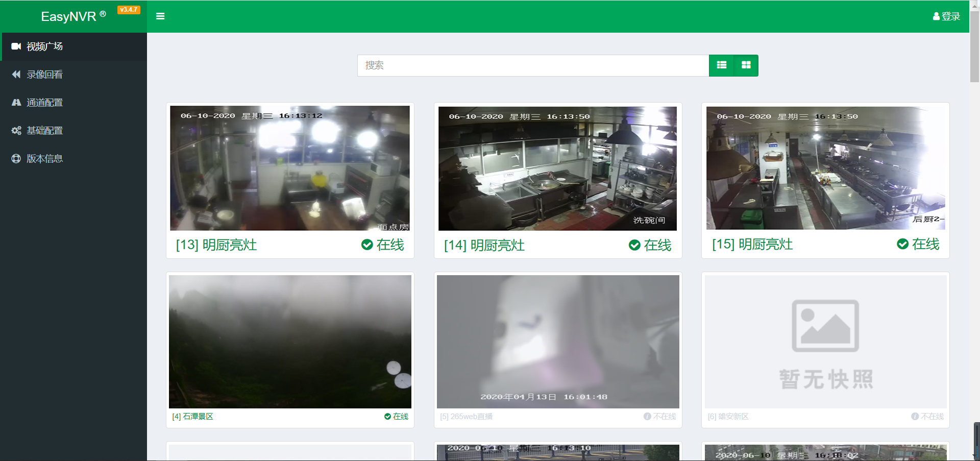Screen dimensions: 980x461
Task: Open the [14] 明厨亮灶 洗碗间 snapshot
Action: click(557, 168)
